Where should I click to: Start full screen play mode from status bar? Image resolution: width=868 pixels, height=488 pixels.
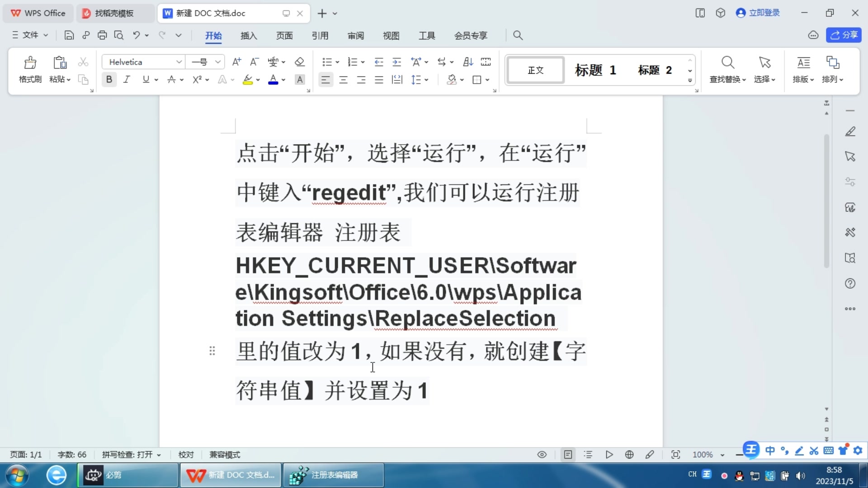[x=609, y=455]
